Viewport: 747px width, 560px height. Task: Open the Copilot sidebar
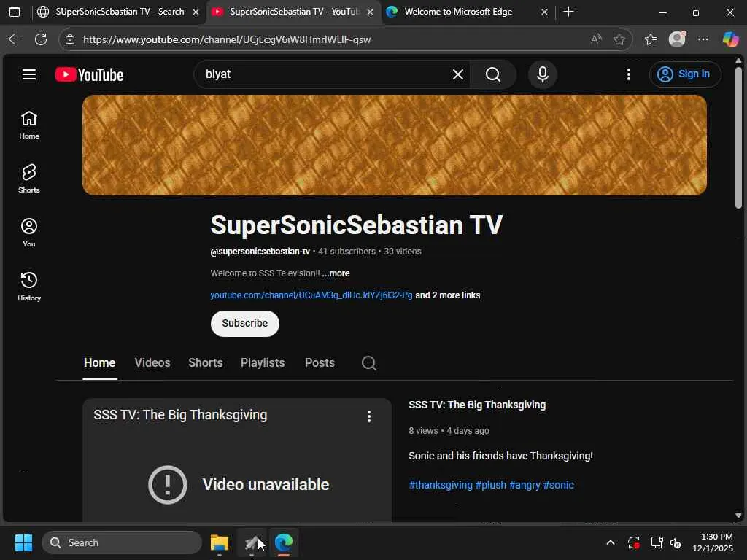tap(730, 39)
